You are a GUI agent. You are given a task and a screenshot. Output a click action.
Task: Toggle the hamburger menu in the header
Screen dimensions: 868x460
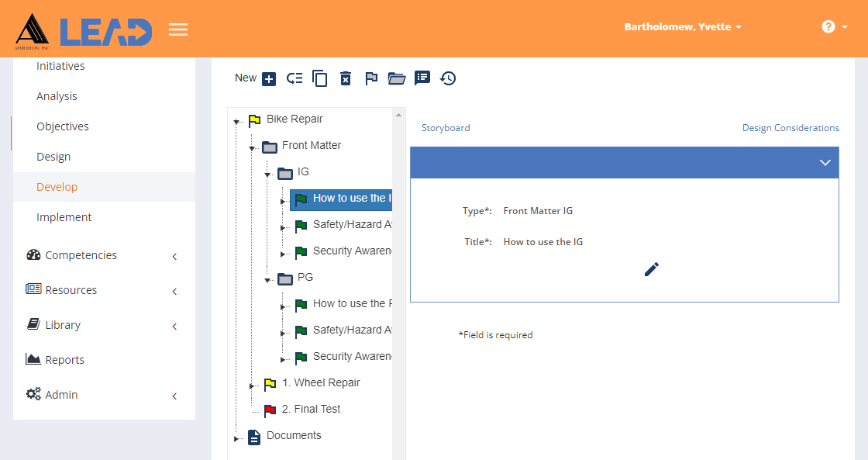pyautogui.click(x=178, y=30)
